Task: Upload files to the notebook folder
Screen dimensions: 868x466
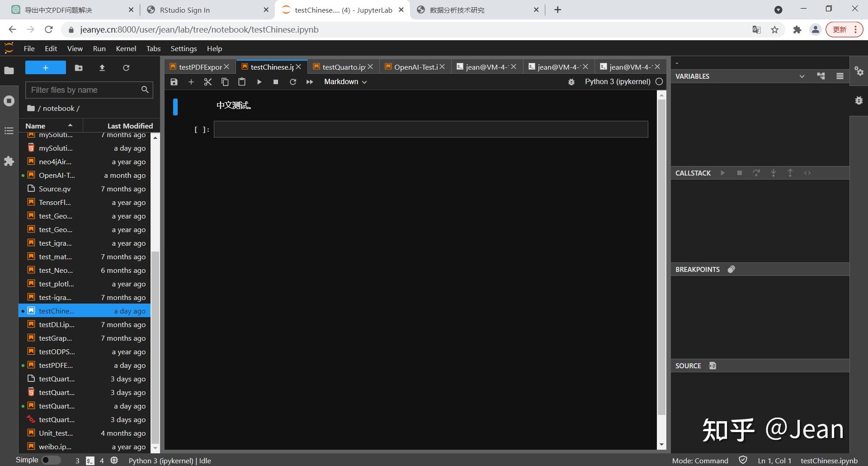Action: [102, 67]
